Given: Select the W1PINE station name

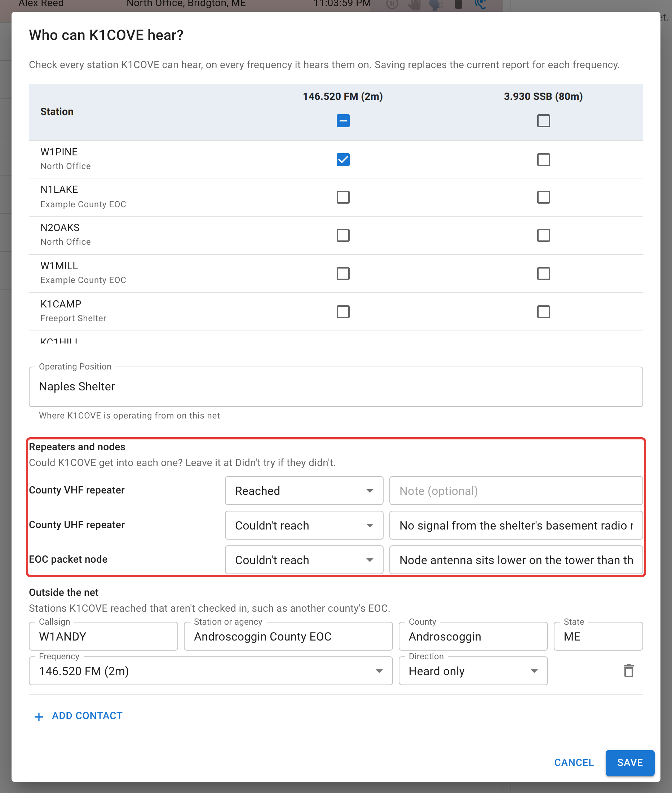Looking at the screenshot, I should pyautogui.click(x=59, y=152).
